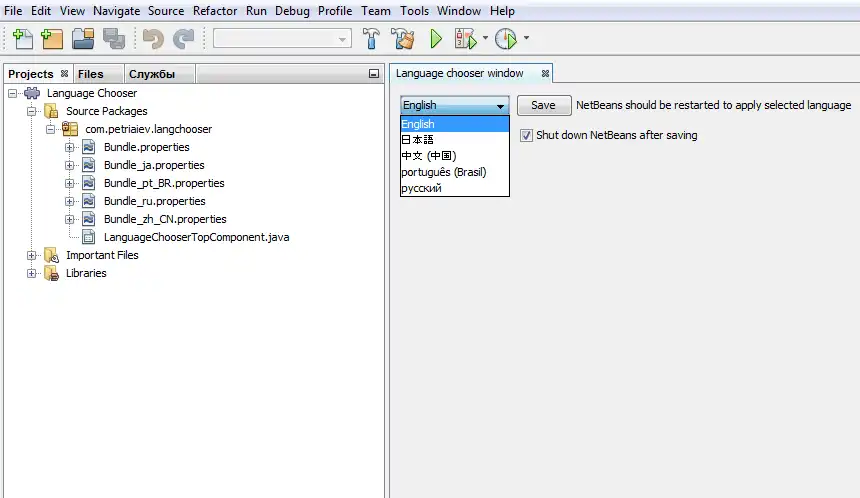Open the Window menu
Screen dimensions: 860x498
point(459,11)
